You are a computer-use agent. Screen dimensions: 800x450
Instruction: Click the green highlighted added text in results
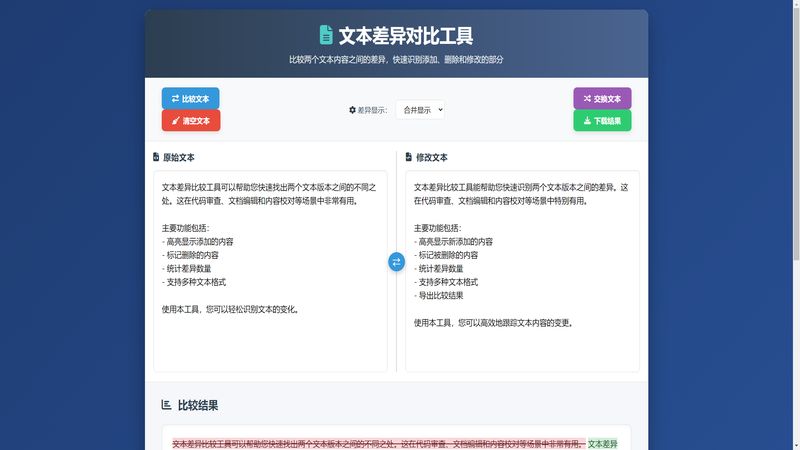(x=602, y=443)
